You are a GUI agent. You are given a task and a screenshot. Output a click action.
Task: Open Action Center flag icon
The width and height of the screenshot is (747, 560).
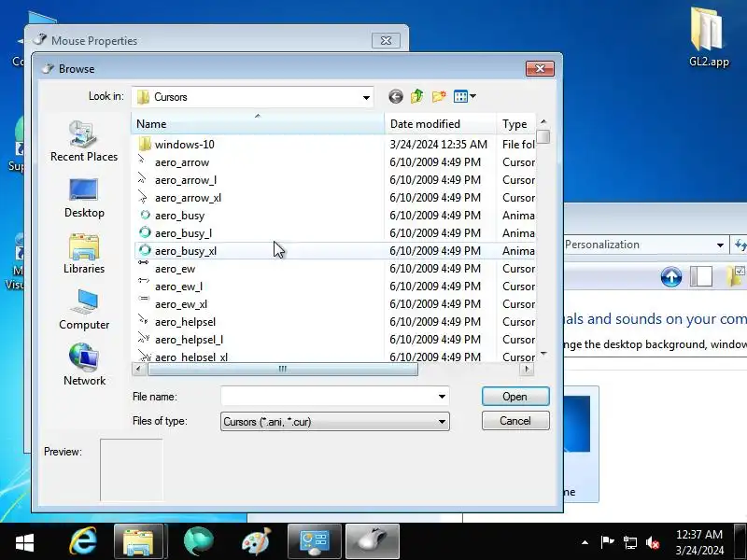pyautogui.click(x=608, y=542)
